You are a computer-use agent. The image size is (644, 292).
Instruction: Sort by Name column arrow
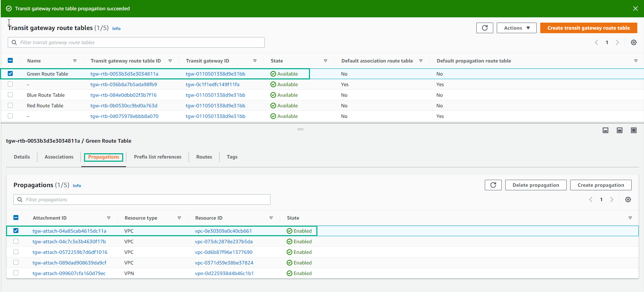[75, 61]
